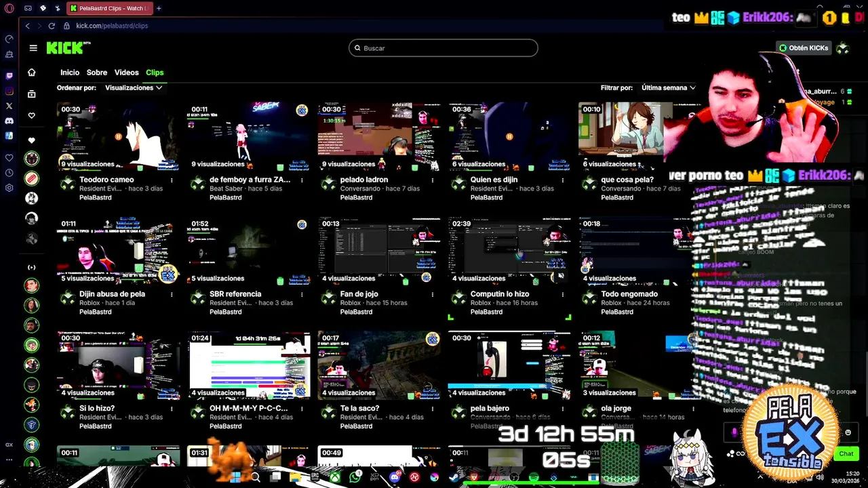Open the Computin lo hizo clip title

coord(500,294)
